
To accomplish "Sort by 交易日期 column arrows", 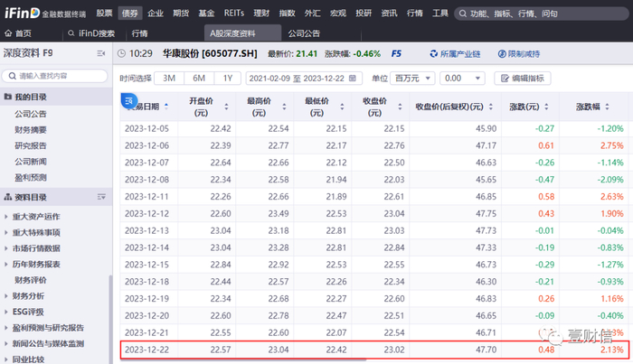I will click(166, 107).
